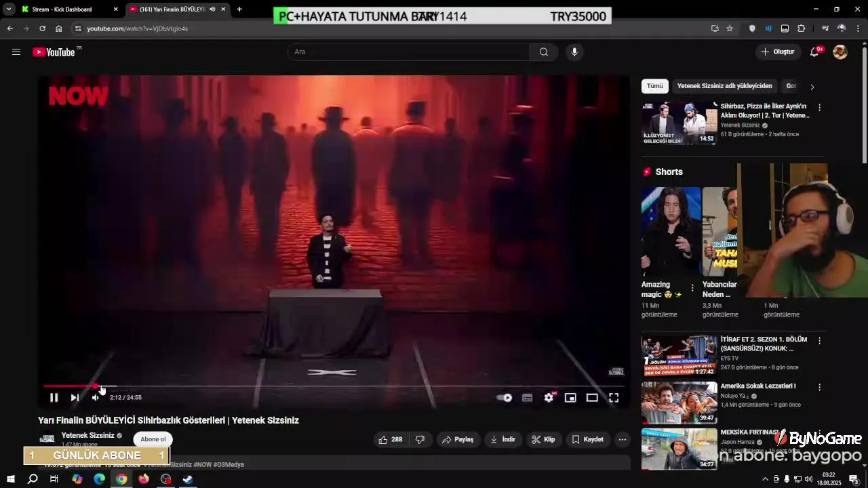Click the Oluştur create button
868x488 pixels.
click(778, 52)
